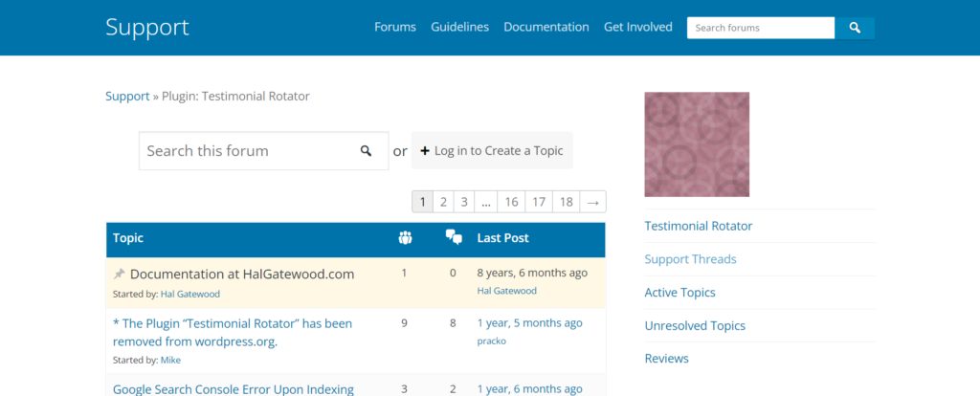Click the next page arrow in pagination

tap(593, 202)
